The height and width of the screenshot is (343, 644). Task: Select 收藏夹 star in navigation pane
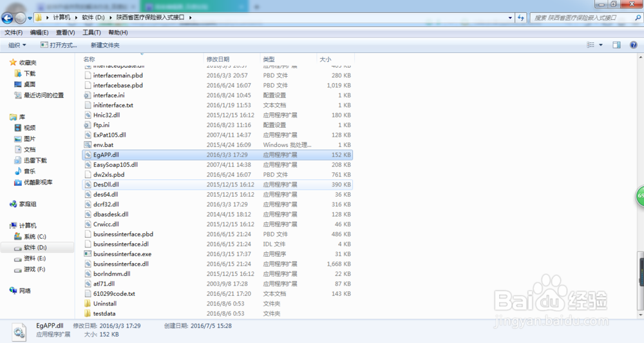pyautogui.click(x=13, y=63)
